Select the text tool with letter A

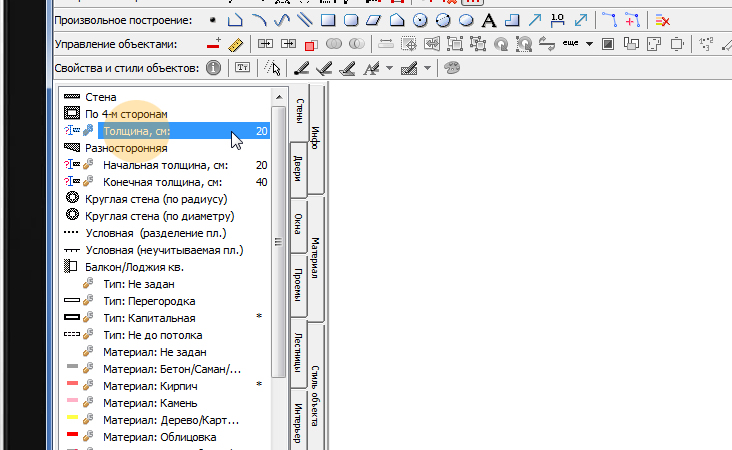(488, 19)
